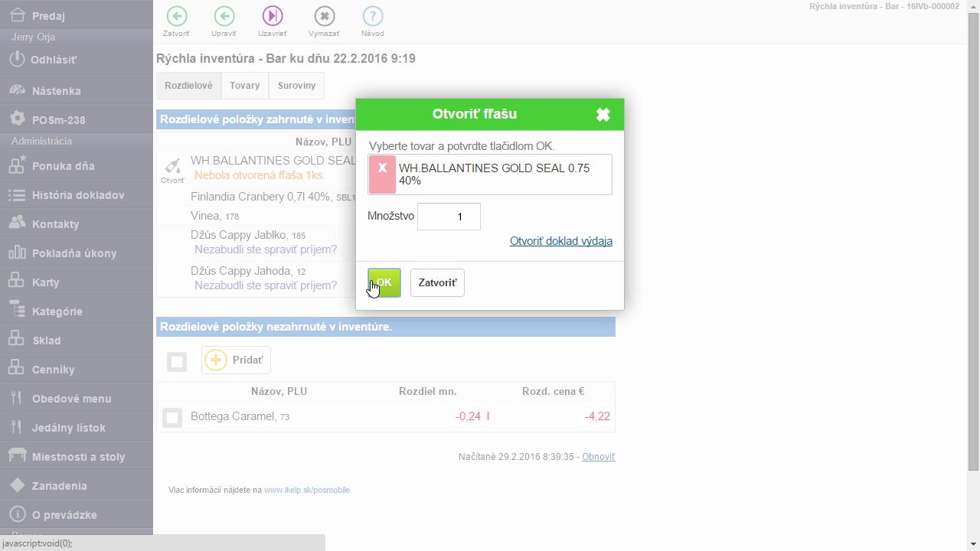Click the Uzavrieť toolbar icon
Viewport: 980px width, 551px height.
coord(273,16)
